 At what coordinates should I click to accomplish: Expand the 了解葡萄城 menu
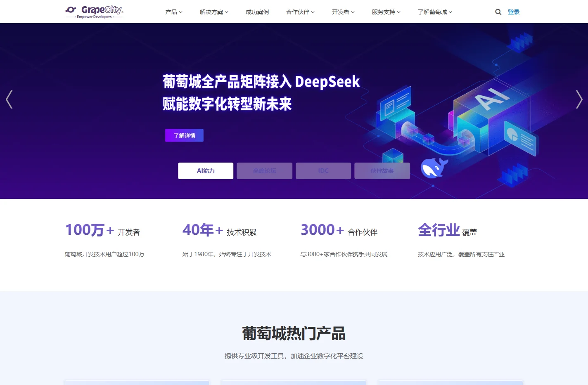[x=435, y=12]
